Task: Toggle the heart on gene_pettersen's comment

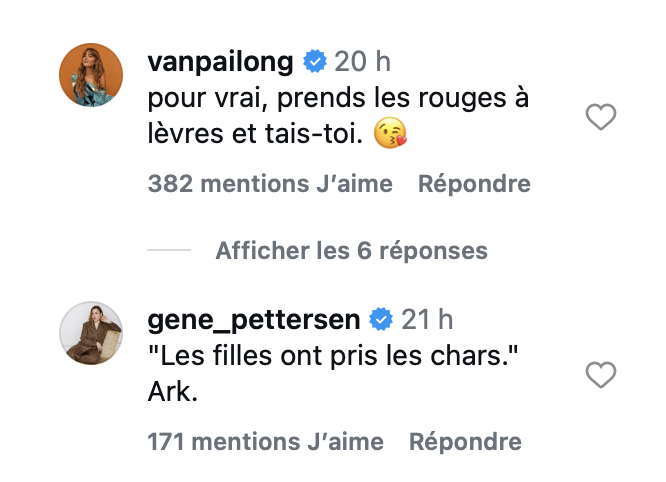Action: pyautogui.click(x=600, y=376)
